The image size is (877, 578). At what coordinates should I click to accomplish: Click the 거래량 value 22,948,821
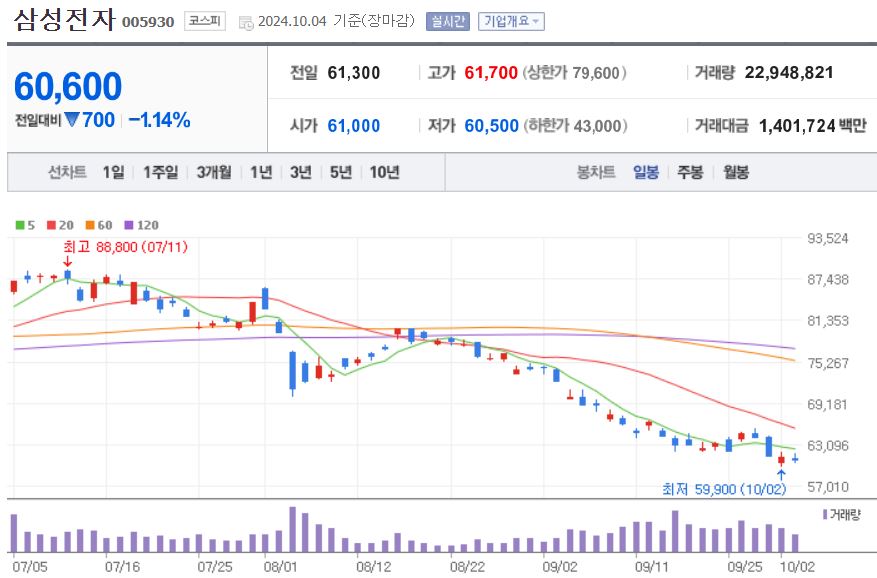point(789,73)
